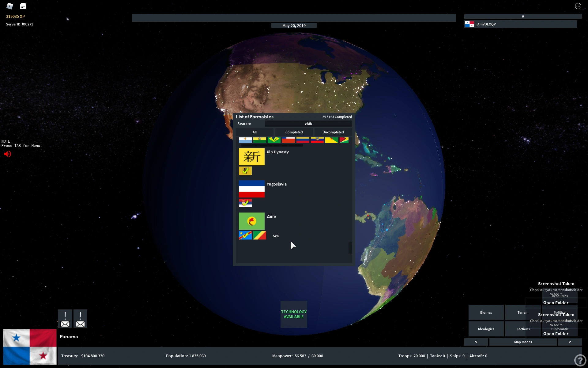Image resolution: width=588 pixels, height=368 pixels.
Task: Open the chat icon at top left
Action: click(23, 6)
